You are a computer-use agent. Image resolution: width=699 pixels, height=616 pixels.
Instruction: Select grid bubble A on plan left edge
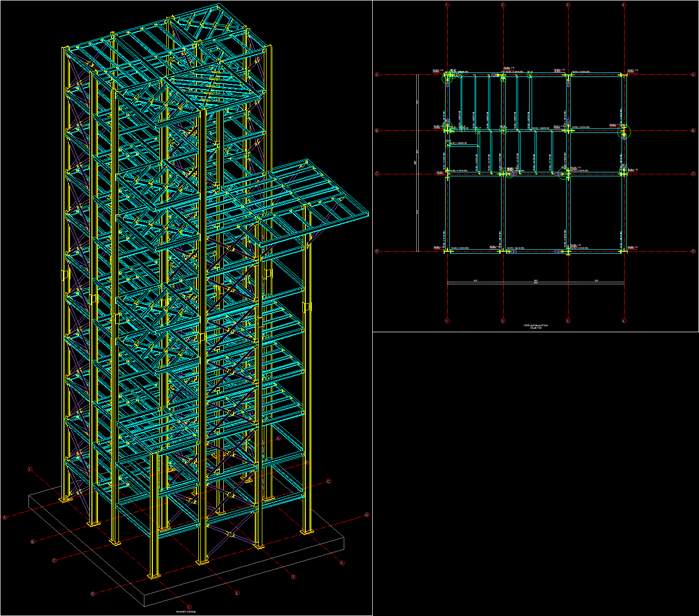tap(377, 74)
